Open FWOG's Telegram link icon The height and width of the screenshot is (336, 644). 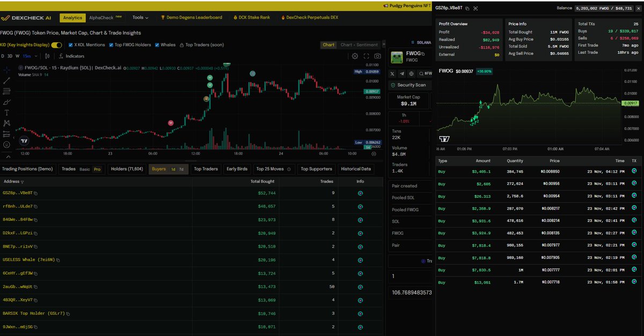pos(402,73)
